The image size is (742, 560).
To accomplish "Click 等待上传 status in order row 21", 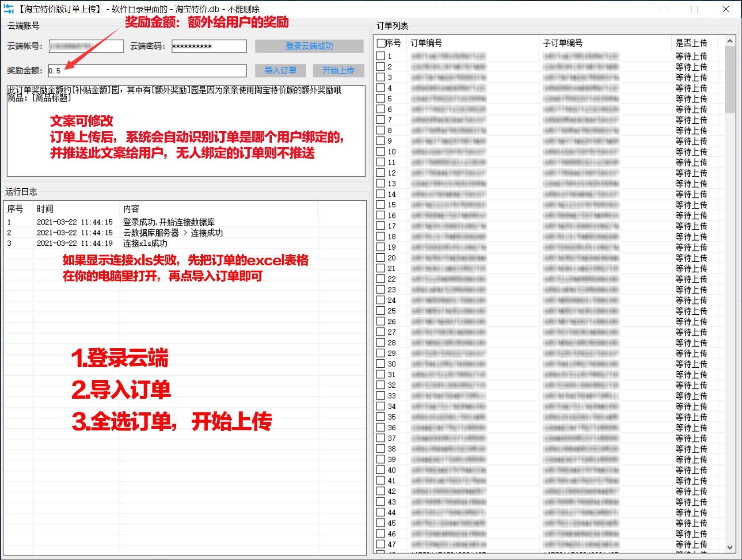I will pyautogui.click(x=691, y=268).
